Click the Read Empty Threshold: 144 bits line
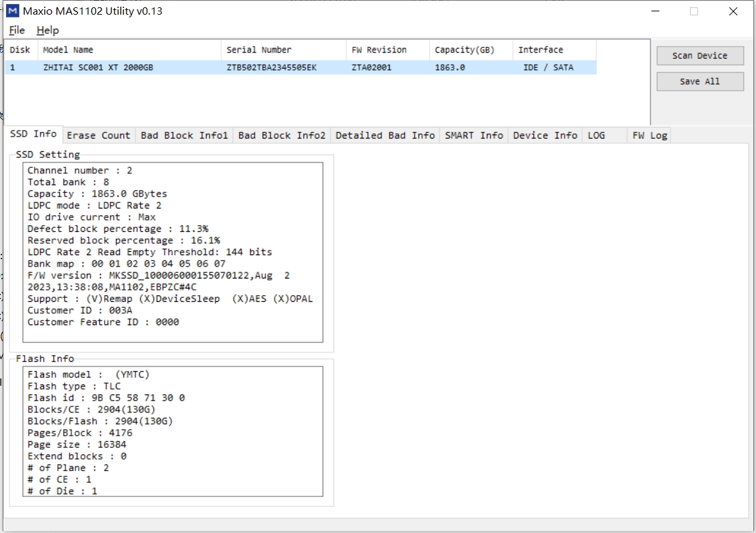The image size is (756, 533). click(149, 252)
